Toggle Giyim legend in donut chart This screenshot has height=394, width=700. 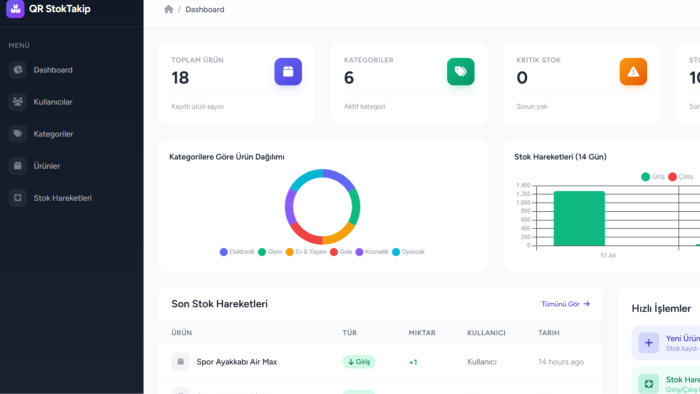270,252
